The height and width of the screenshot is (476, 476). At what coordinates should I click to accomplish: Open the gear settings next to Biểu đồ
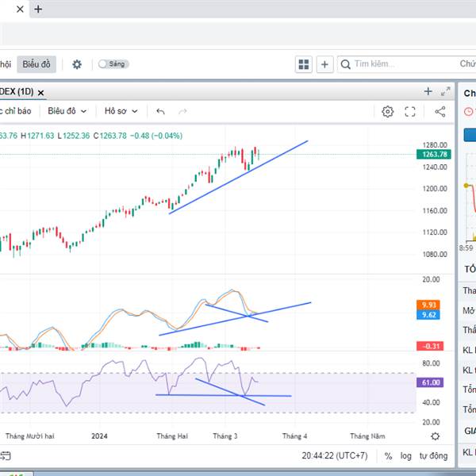[77, 64]
